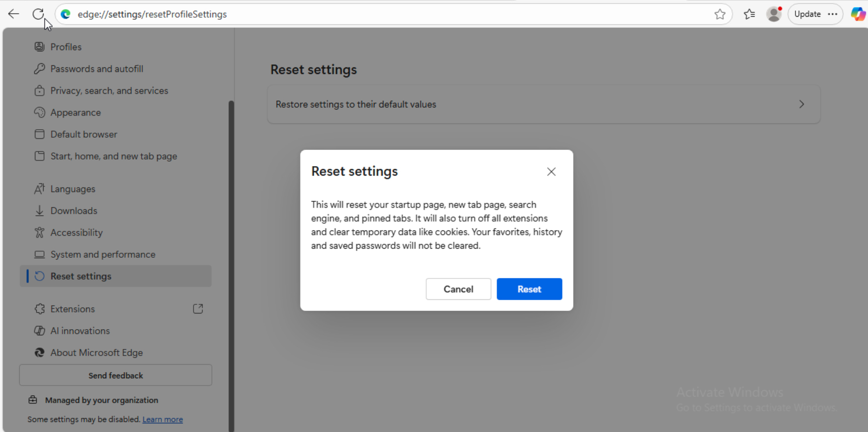Click the Start, home page icon
Viewport: 868px width, 432px height.
tap(40, 156)
